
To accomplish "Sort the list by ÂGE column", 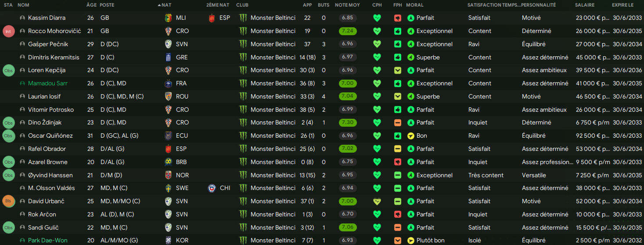I will pyautogui.click(x=91, y=5).
